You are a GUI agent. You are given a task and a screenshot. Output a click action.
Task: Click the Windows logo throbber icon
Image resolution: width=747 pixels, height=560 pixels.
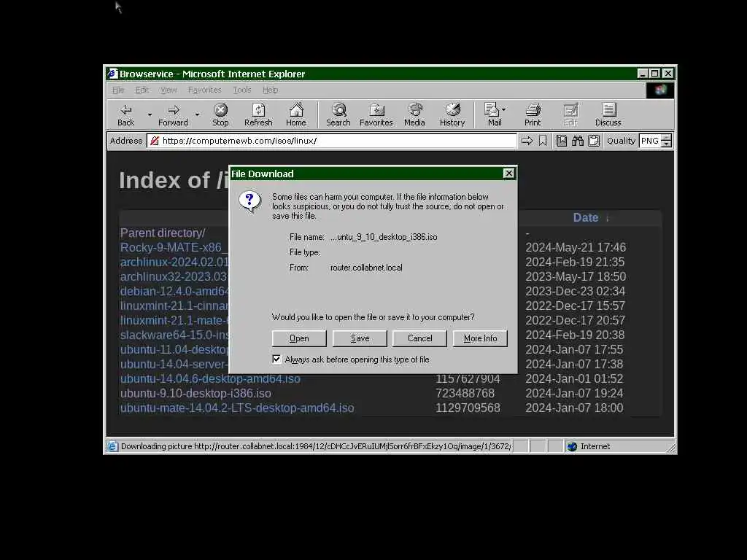tap(660, 90)
